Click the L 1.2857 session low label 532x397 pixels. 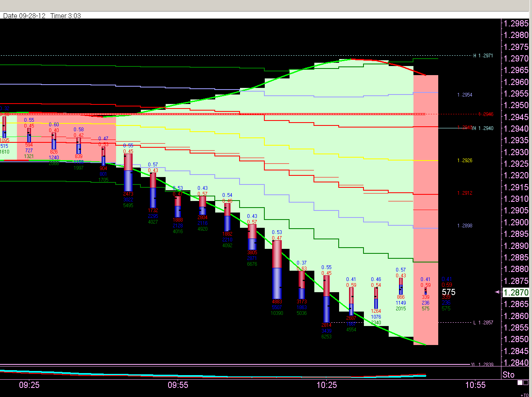click(483, 323)
